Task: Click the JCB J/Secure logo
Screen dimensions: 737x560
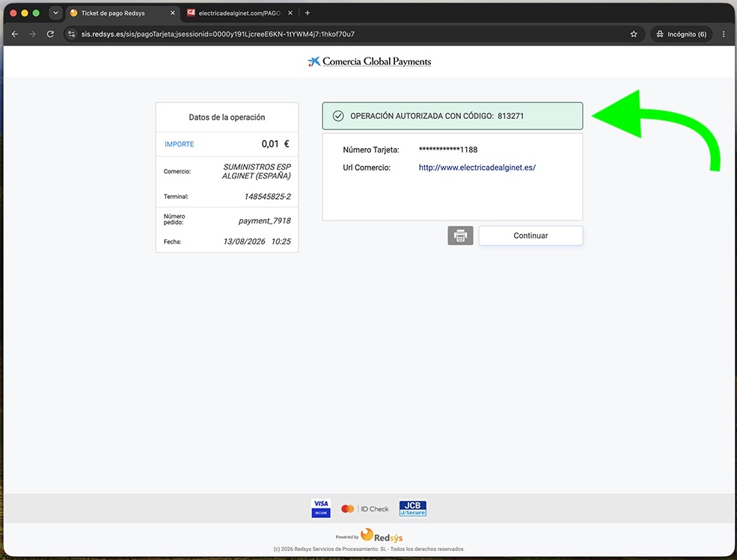Action: [x=413, y=508]
